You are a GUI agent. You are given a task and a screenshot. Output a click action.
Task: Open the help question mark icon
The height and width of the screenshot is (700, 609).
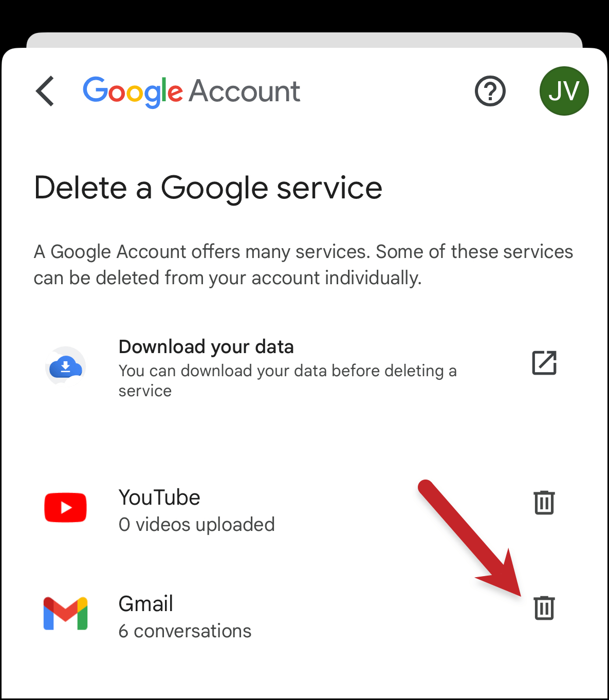click(x=490, y=91)
